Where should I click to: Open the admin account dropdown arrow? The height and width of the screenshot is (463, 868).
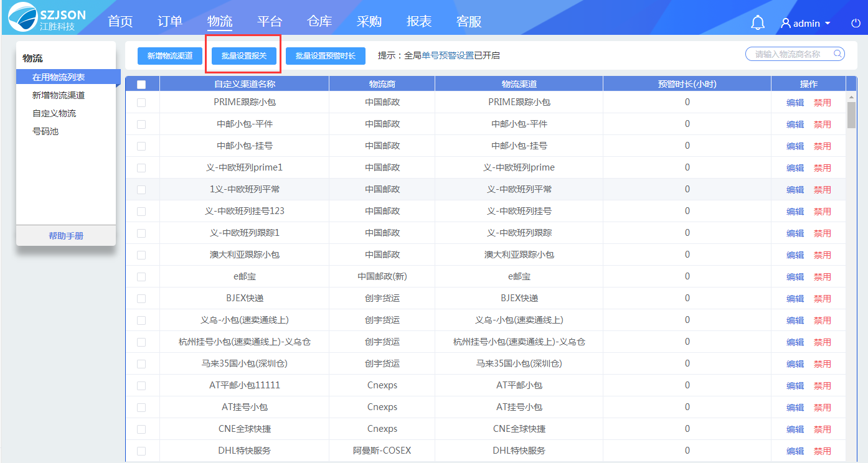(x=828, y=24)
